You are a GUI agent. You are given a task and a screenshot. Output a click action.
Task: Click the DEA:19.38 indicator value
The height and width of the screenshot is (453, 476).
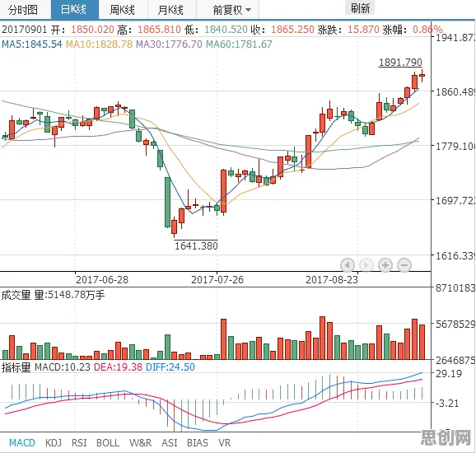(118, 367)
